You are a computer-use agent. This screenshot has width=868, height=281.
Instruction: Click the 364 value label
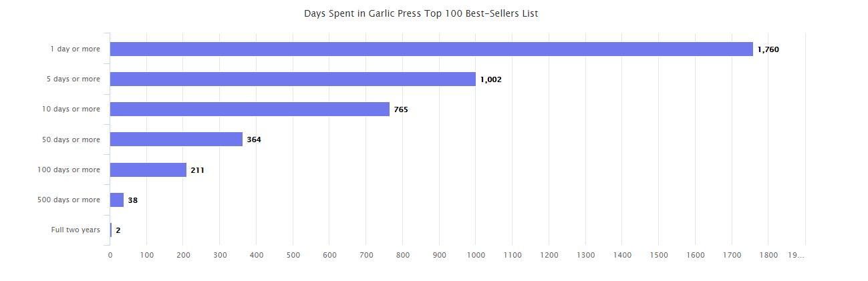[253, 139]
